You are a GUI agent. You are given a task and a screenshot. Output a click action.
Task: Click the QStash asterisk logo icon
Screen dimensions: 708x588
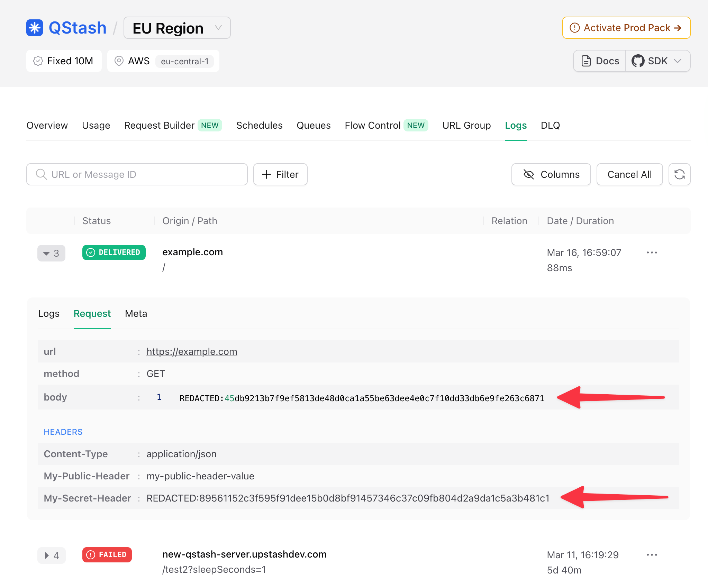35,28
